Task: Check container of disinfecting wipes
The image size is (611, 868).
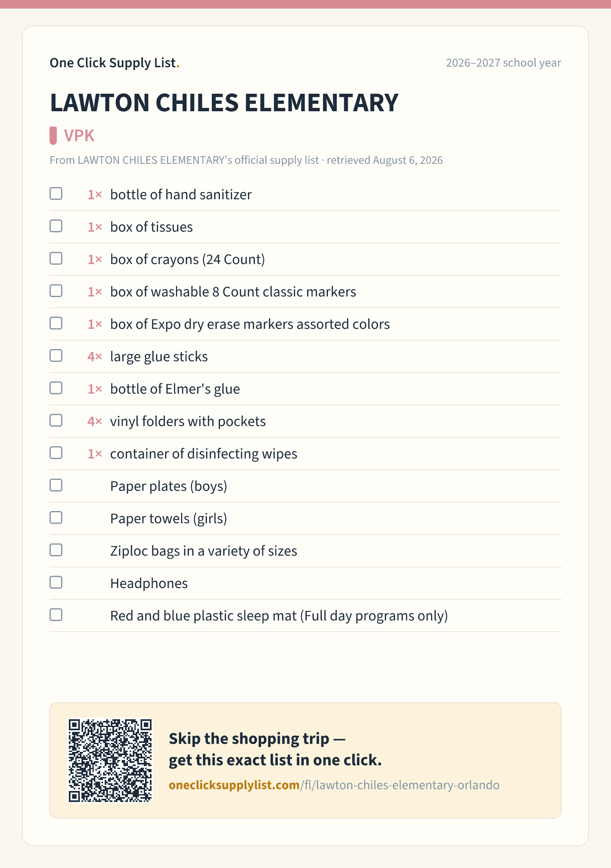Action: point(56,453)
